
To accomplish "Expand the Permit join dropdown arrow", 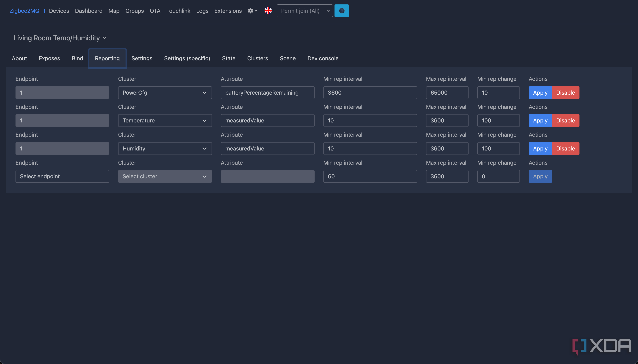I will (328, 11).
